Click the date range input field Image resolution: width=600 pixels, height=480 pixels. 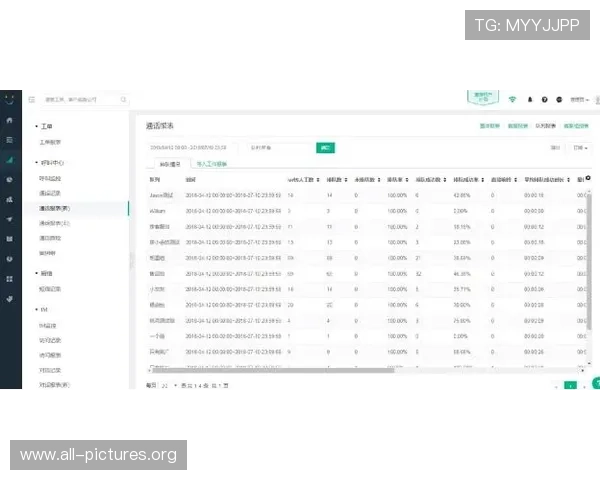191,148
